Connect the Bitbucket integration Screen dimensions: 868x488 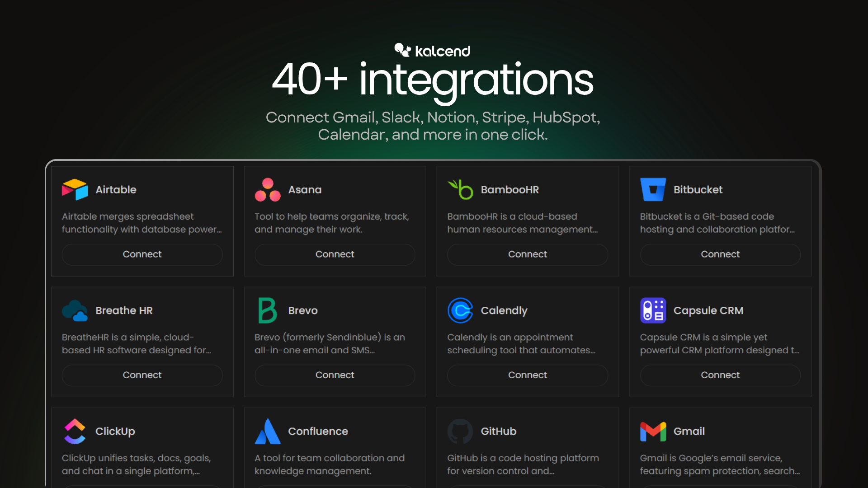[x=720, y=254]
